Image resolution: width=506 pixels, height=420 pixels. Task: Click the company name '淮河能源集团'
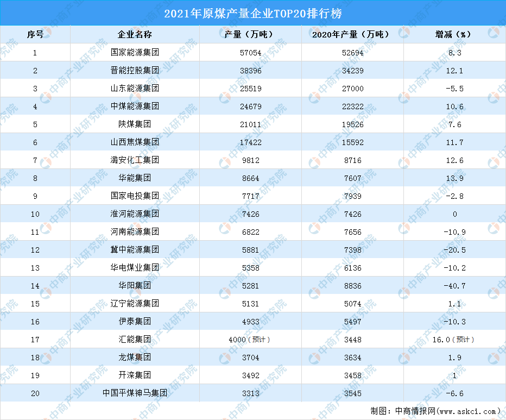135,214
